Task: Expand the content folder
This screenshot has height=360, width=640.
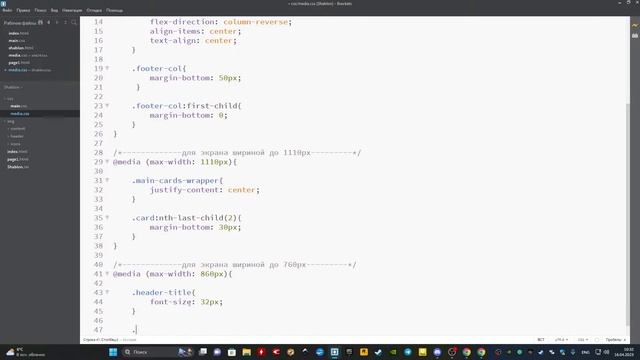Action: [x=17, y=129]
